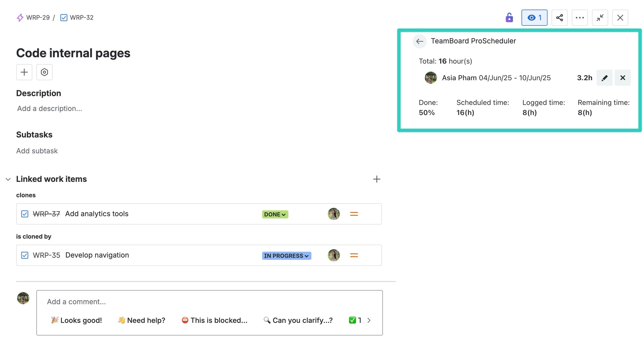
Task: Click assignee avatar on Add analytics tools row
Action: pyautogui.click(x=334, y=214)
